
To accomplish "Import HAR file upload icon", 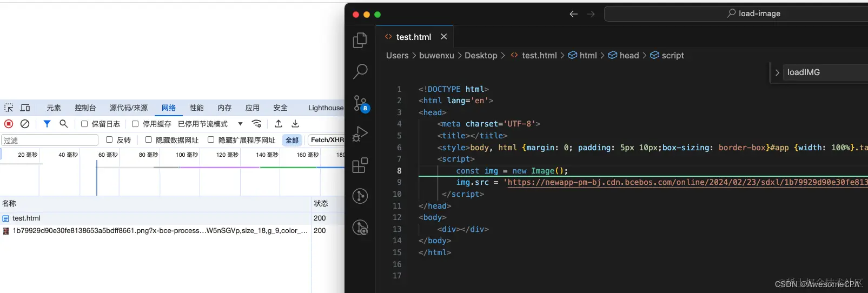I will 279,124.
